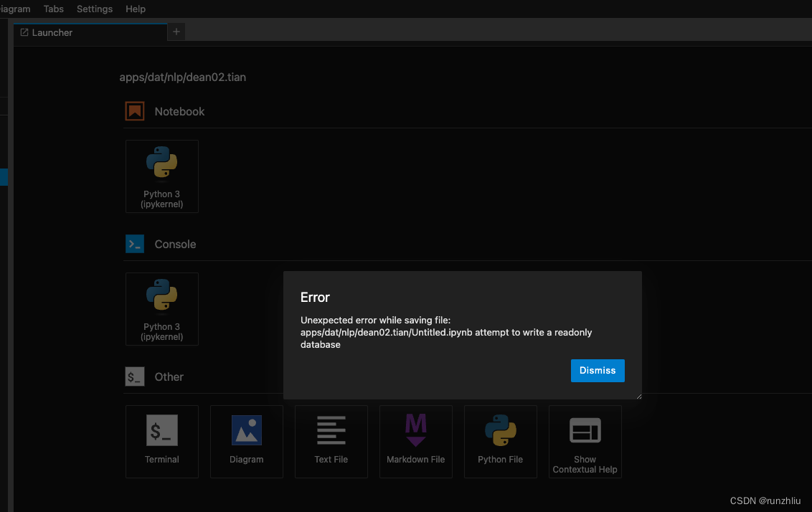Launch Python 3 console under Console section
This screenshot has width=812, height=512.
coord(161,309)
